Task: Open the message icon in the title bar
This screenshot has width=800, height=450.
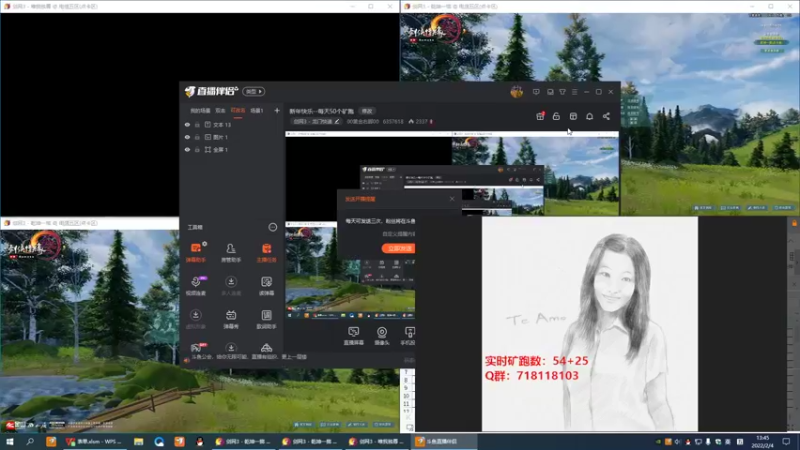Action: coord(536,92)
